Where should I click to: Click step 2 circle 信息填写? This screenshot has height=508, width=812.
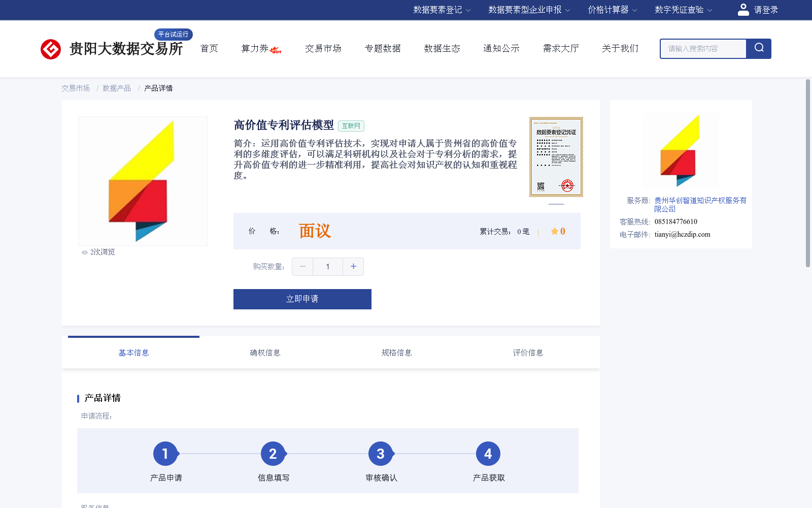(x=273, y=454)
